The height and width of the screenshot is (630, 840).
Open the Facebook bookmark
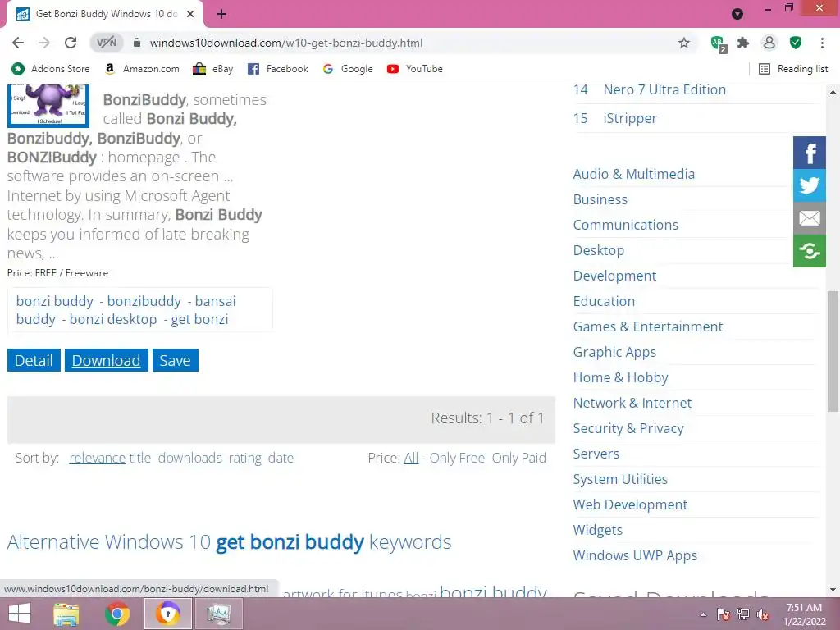click(277, 69)
